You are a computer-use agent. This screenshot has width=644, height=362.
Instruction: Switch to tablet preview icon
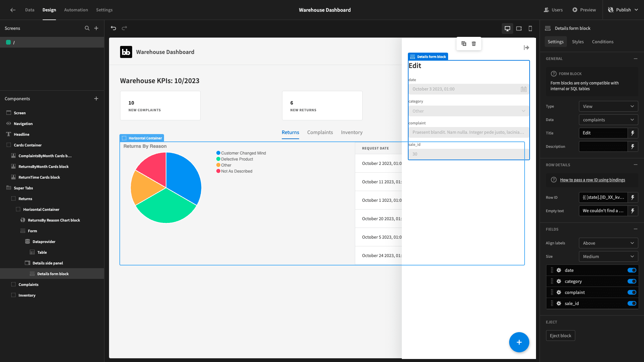click(519, 28)
